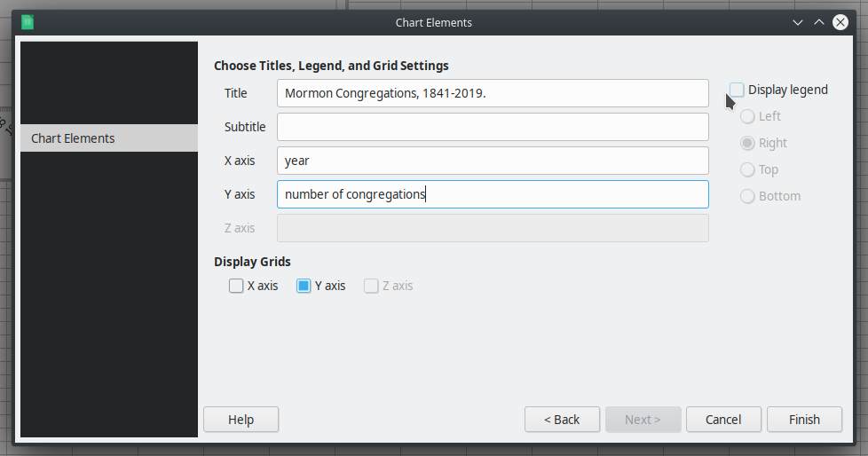This screenshot has width=868, height=456.
Task: Enable the X axis grid checkbox
Action: 236,286
